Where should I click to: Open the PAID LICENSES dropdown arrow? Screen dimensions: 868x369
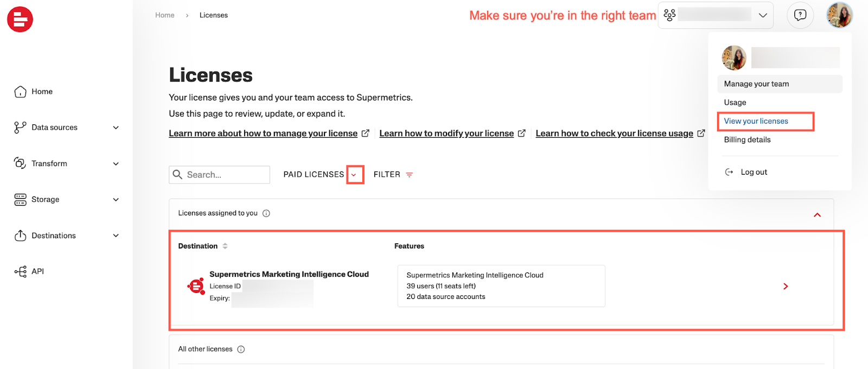tap(355, 175)
